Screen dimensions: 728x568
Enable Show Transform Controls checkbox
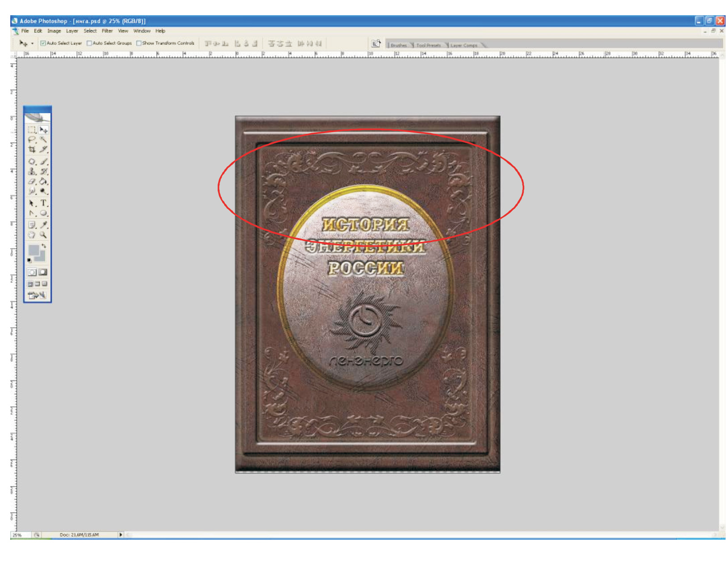point(139,43)
